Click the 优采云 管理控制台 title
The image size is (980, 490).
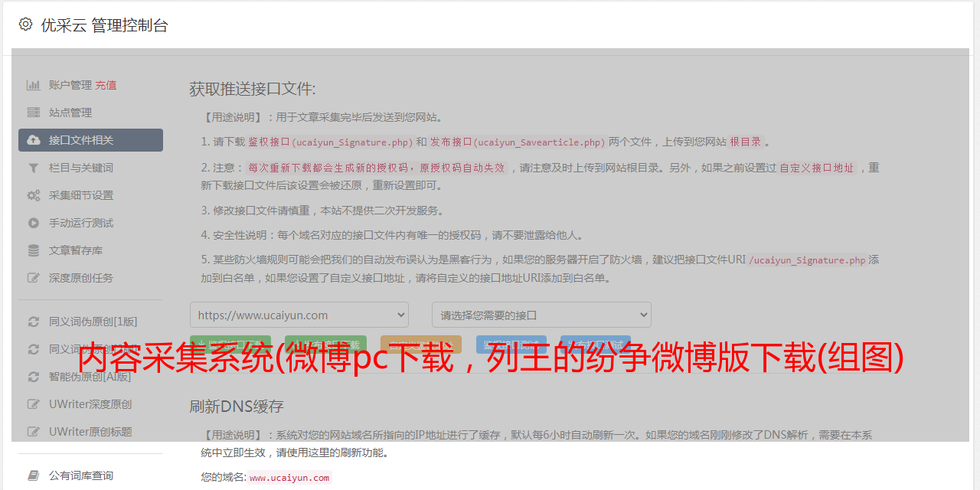105,25
